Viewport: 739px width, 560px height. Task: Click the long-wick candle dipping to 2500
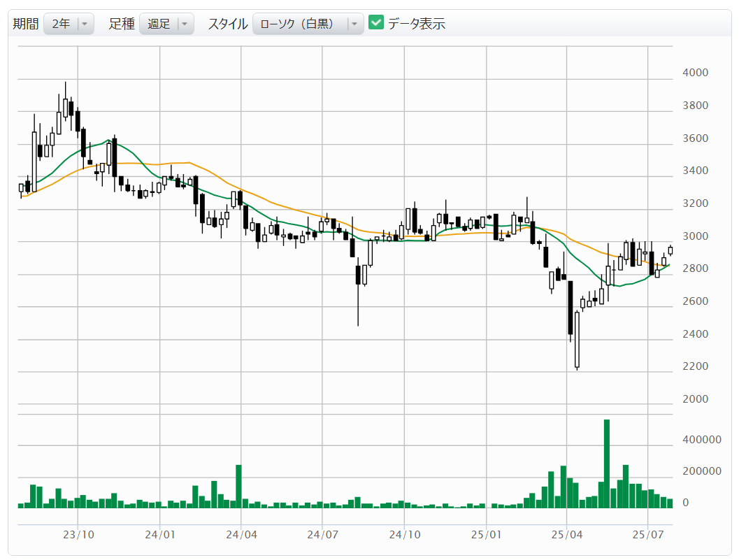358,292
